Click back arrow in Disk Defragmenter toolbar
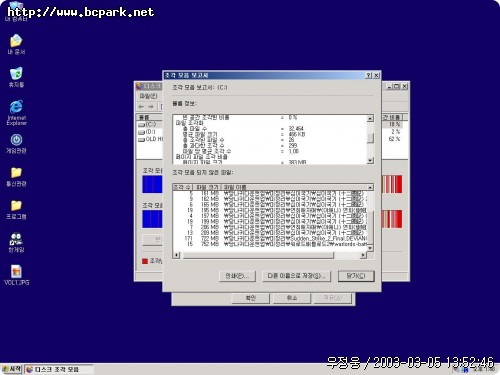This screenshot has width=500, height=375. (x=141, y=107)
